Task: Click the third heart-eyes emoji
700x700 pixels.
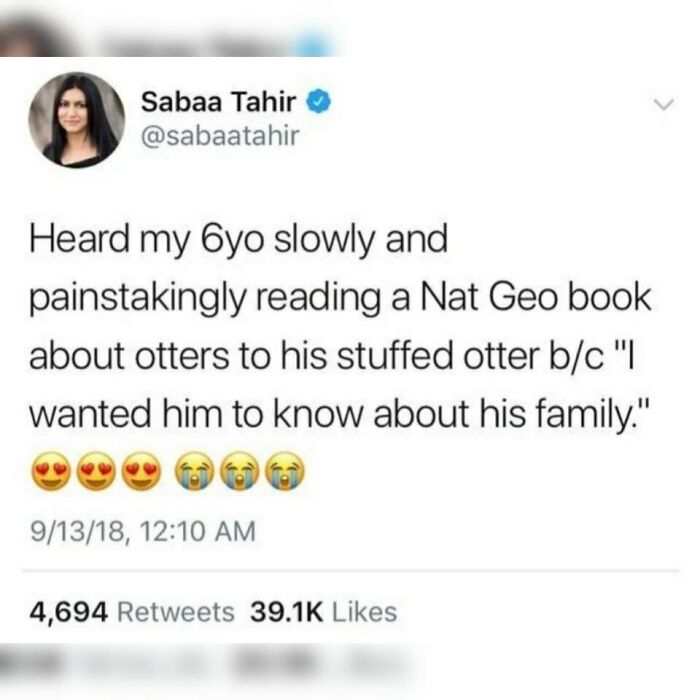Action: click(x=142, y=472)
